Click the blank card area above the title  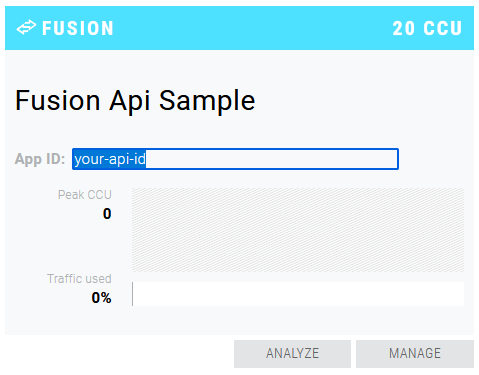(239, 68)
